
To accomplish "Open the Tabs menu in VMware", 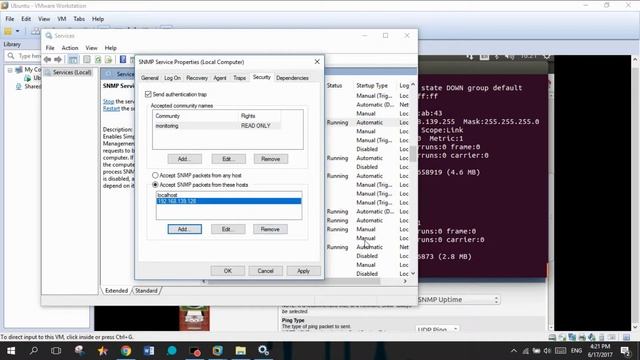I will (79, 19).
